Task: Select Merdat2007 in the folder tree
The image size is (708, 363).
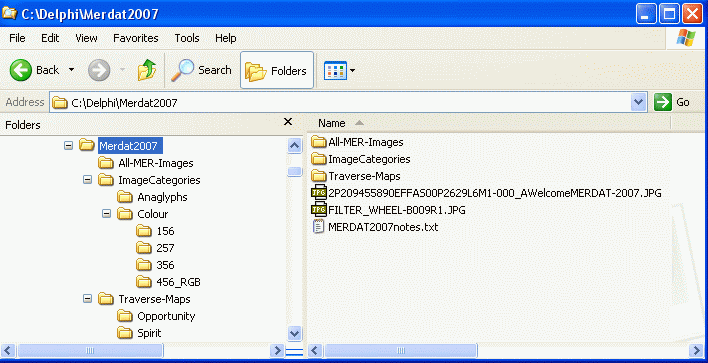Action: (x=130, y=146)
